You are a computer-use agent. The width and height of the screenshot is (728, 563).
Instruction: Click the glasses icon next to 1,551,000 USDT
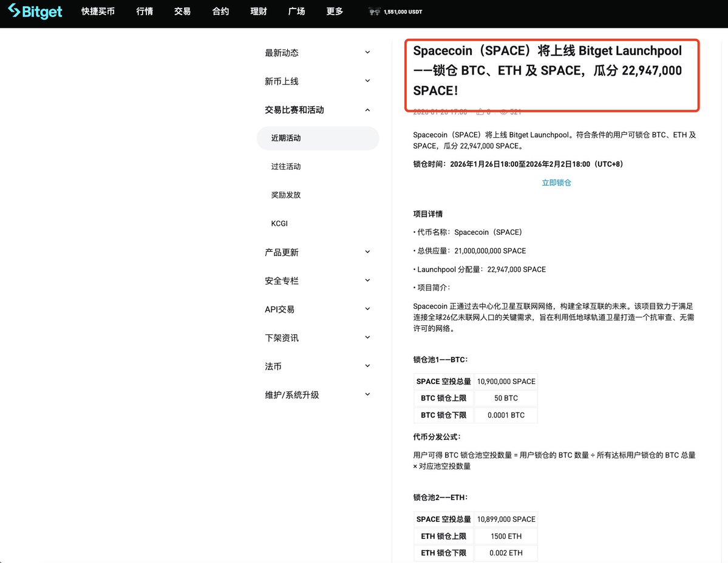tap(374, 12)
